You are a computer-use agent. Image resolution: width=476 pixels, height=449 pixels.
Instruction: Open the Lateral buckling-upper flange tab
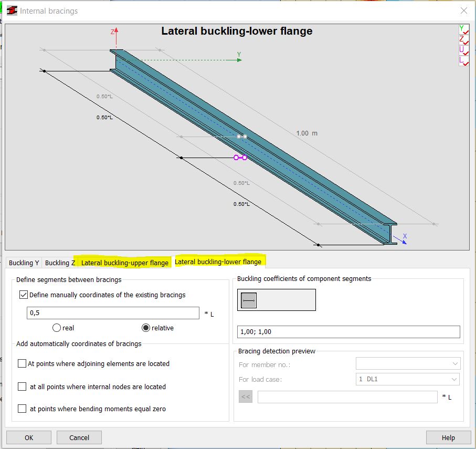pos(124,263)
